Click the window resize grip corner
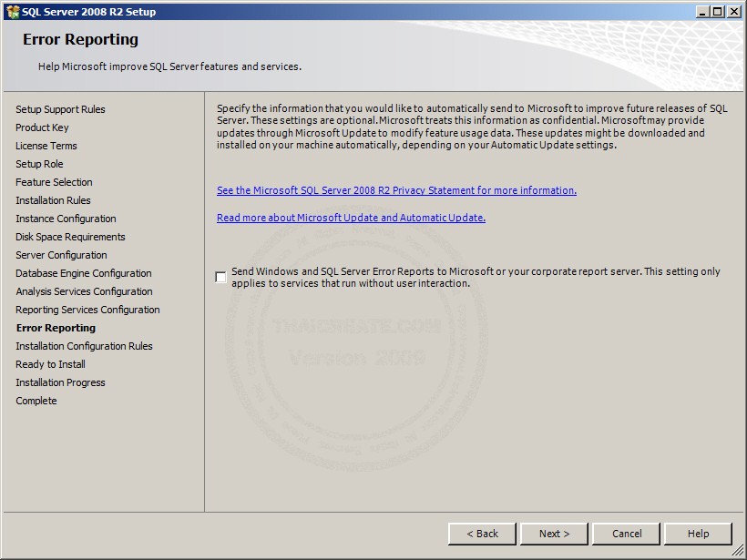This screenshot has width=747, height=560. click(x=738, y=551)
